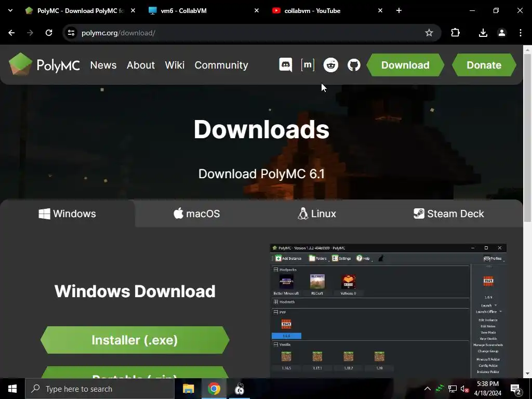The image size is (532, 399).
Task: Open the notification center icon
Action: 516,389
